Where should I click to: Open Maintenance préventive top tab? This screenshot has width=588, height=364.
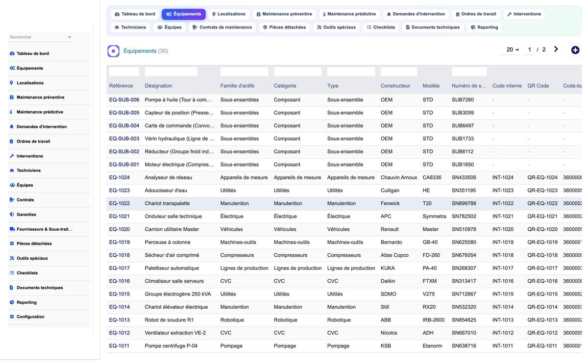284,14
